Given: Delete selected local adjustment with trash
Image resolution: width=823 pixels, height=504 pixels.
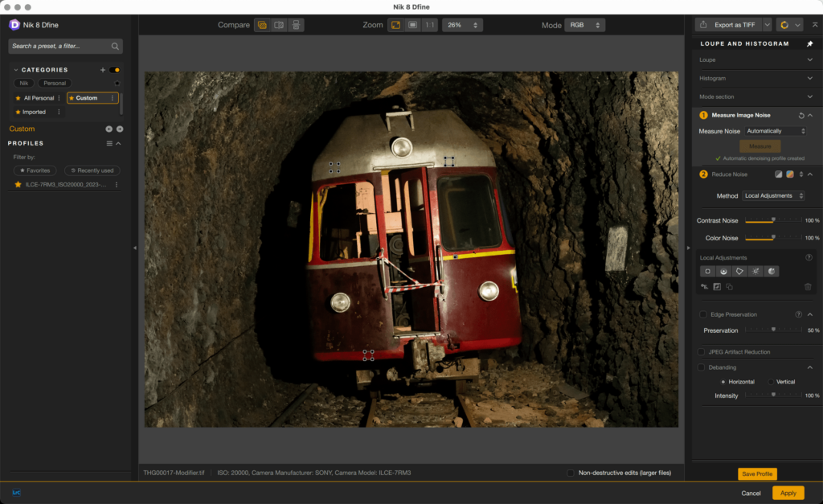Looking at the screenshot, I should click(808, 287).
